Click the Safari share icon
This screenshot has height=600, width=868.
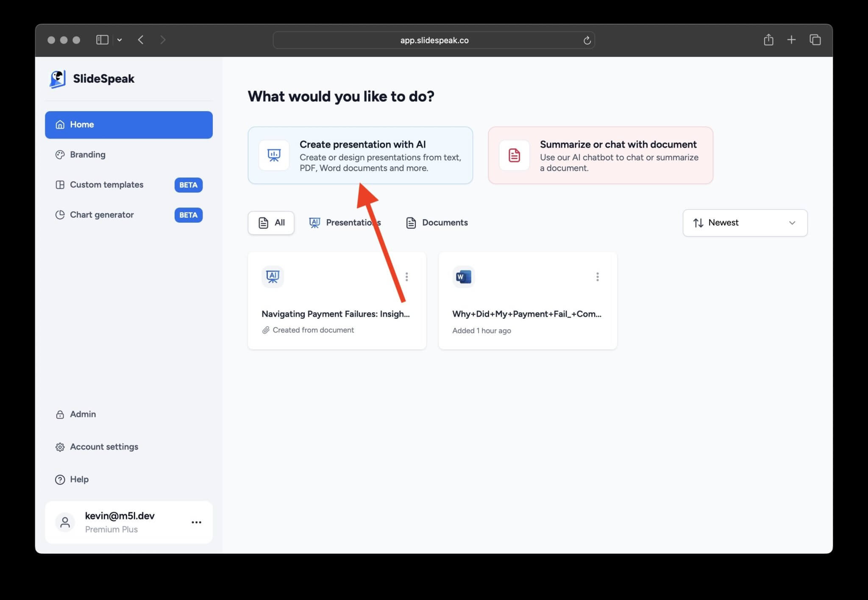(768, 39)
